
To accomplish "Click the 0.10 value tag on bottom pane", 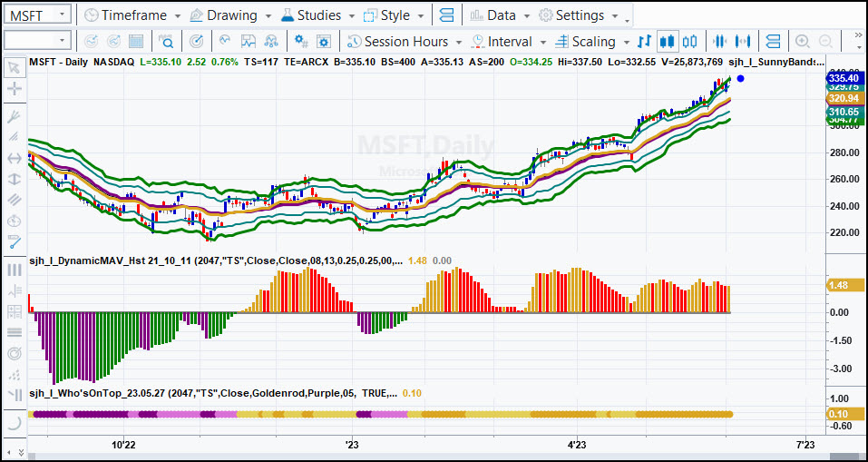I will click(845, 414).
